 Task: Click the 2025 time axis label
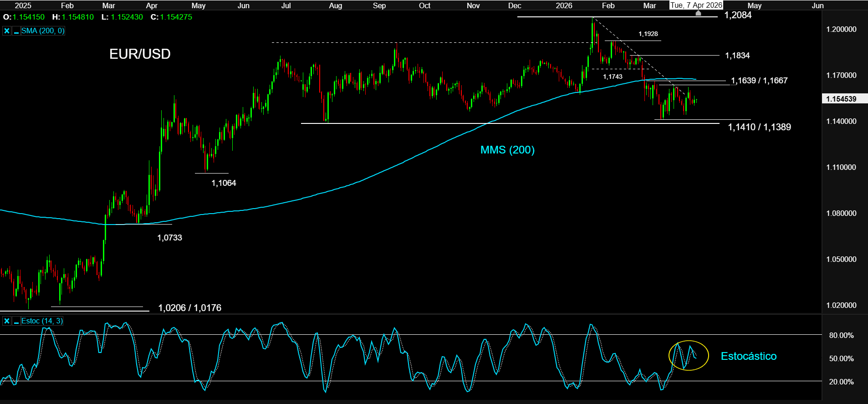tap(23, 5)
